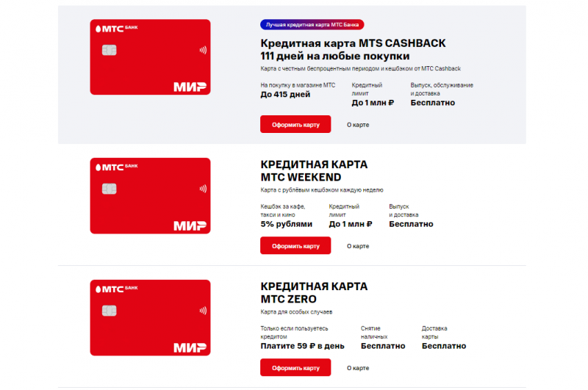Image resolution: width=588 pixels, height=390 pixels.
Task: Click MTS Bank logo on CASHBACK card
Action: [113, 29]
